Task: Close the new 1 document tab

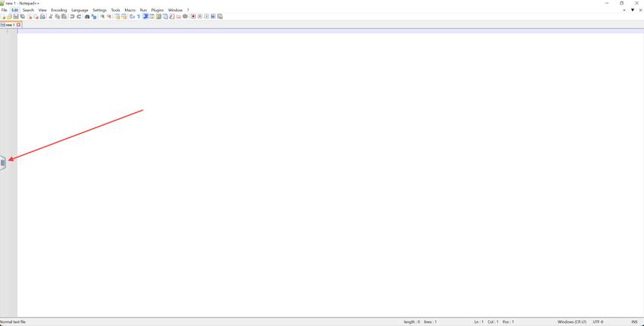Action: [x=19, y=25]
